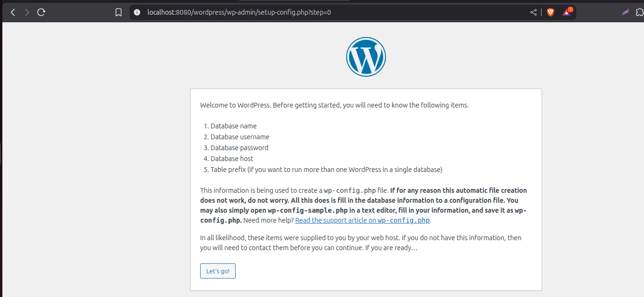Click the purple feather extension icon
644x297 pixels.
(x=626, y=12)
